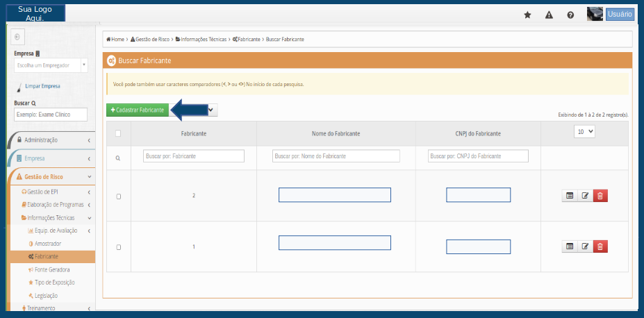Click Buscar por: CNPJ do Fabricante field
The width and height of the screenshot is (644, 318).
[x=478, y=156]
